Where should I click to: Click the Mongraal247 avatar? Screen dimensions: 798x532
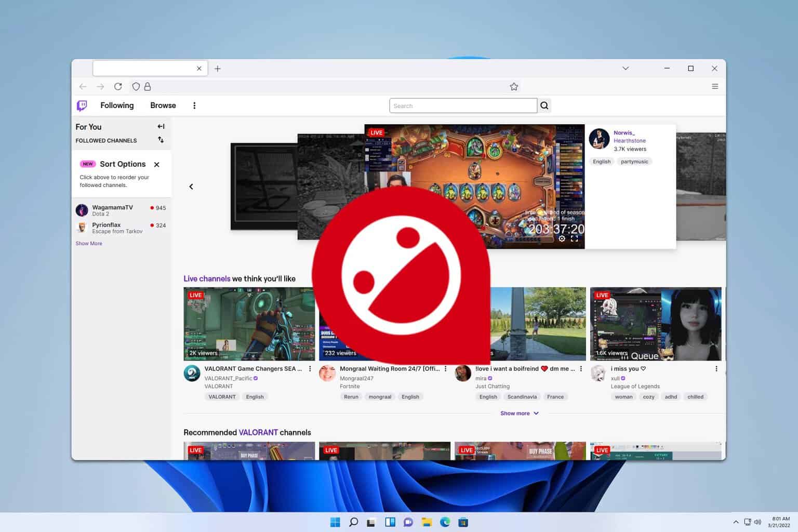pyautogui.click(x=327, y=373)
